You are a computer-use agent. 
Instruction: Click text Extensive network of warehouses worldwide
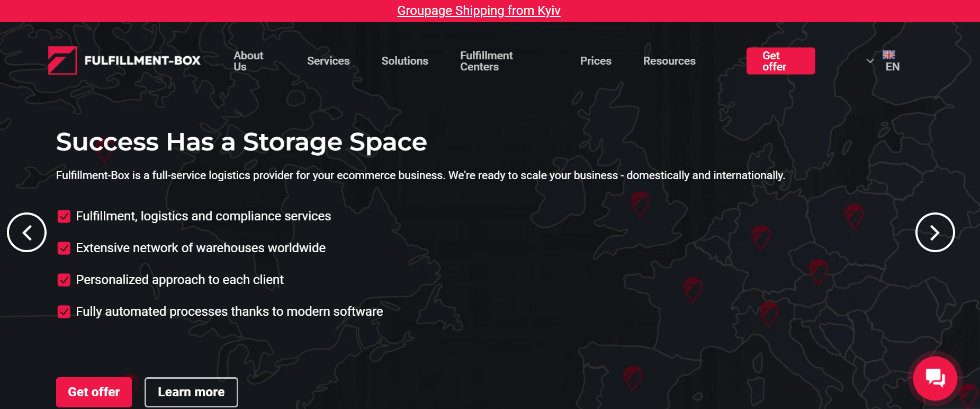pos(201,248)
